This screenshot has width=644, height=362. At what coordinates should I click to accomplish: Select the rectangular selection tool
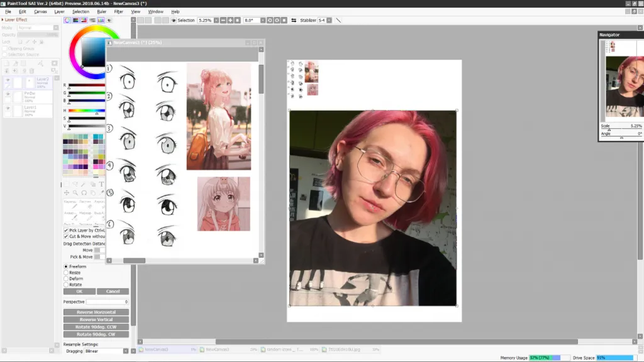[x=67, y=184]
